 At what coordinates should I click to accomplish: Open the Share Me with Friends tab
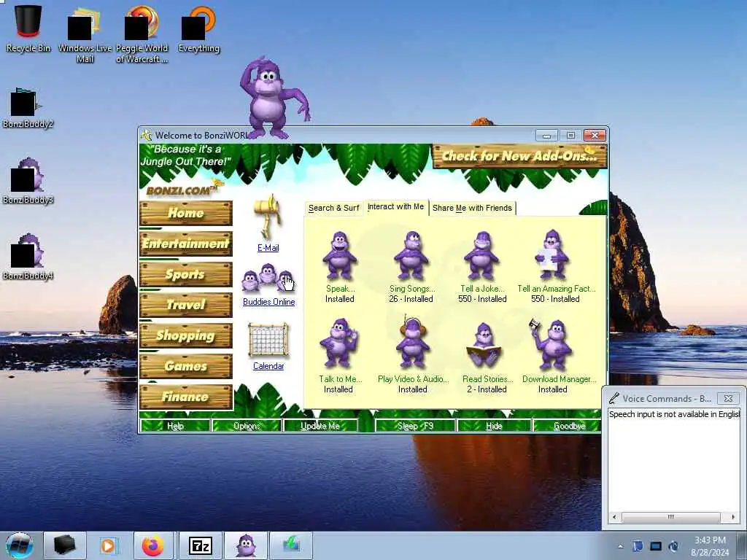[x=472, y=208]
